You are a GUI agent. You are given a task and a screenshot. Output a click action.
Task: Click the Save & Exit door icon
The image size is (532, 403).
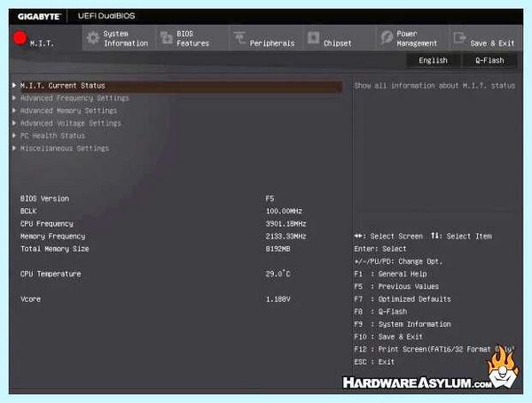459,37
